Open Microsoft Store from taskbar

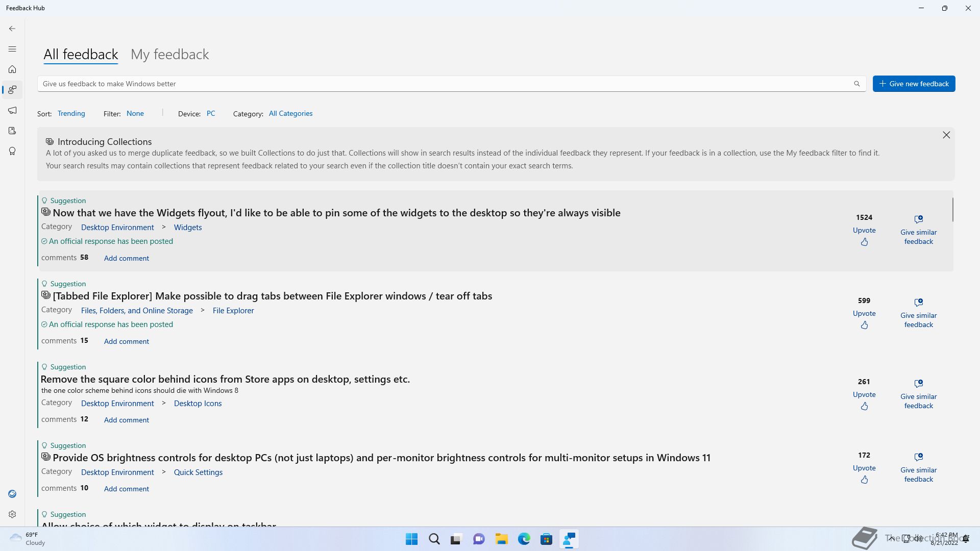coord(546,539)
